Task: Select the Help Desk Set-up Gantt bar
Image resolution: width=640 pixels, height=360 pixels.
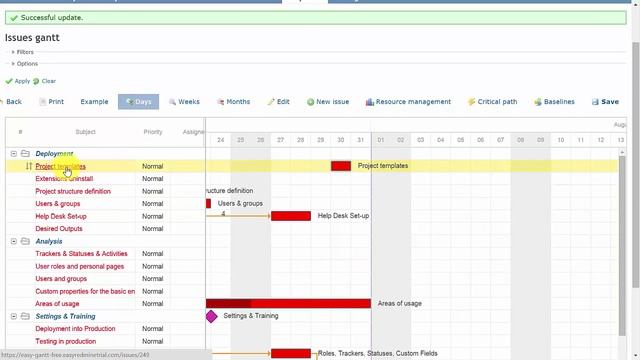Action: 291,216
